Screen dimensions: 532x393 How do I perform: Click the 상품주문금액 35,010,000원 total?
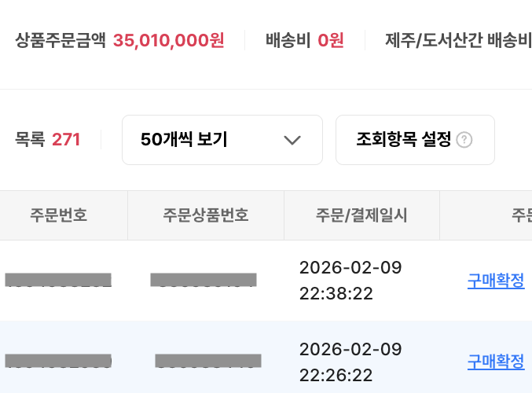(x=119, y=40)
